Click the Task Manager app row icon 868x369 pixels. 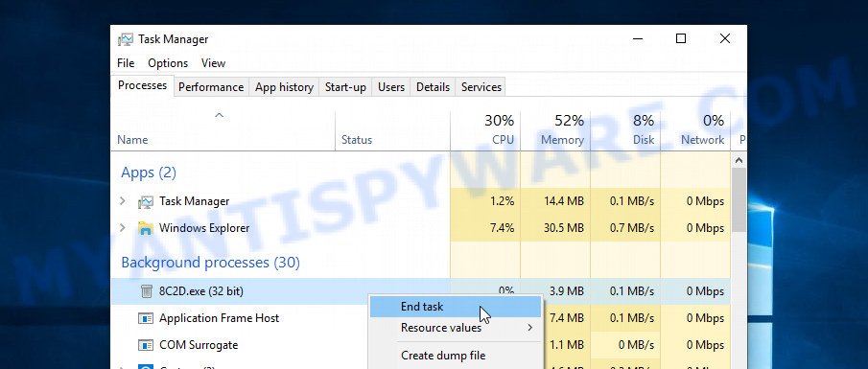[146, 201]
